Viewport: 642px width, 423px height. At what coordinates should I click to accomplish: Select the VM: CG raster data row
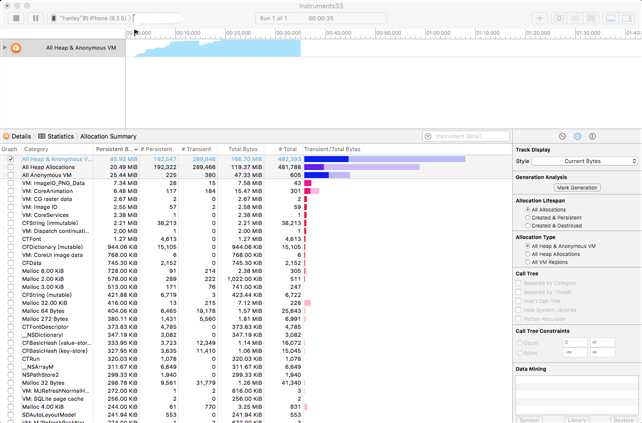click(x=256, y=199)
